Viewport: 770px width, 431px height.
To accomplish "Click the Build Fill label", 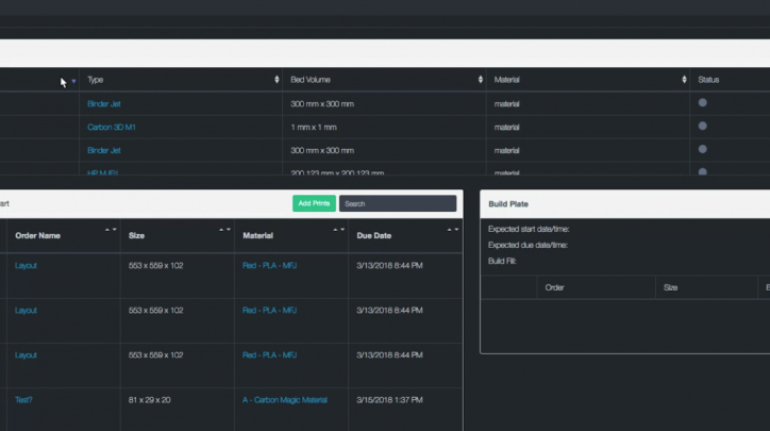I will pos(502,261).
